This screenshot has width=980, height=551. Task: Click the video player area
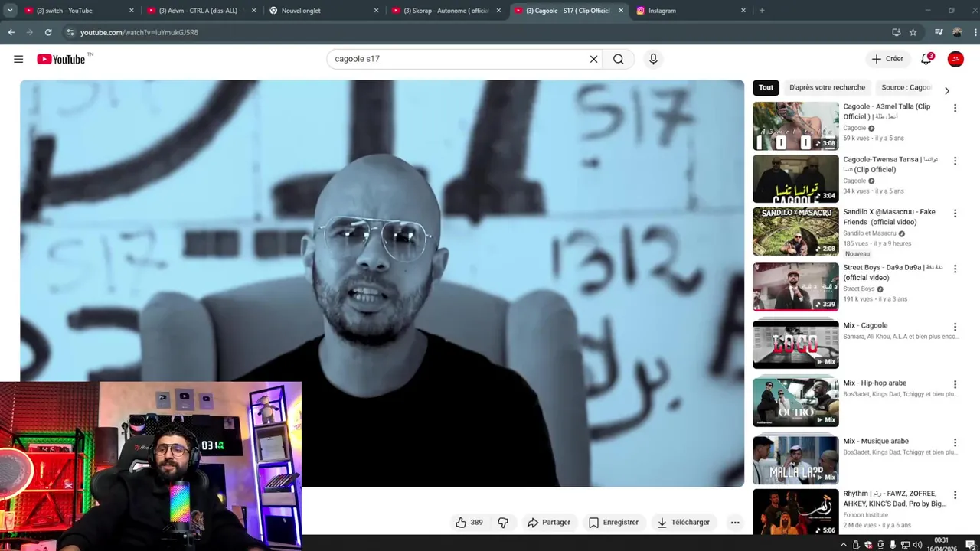(x=382, y=283)
